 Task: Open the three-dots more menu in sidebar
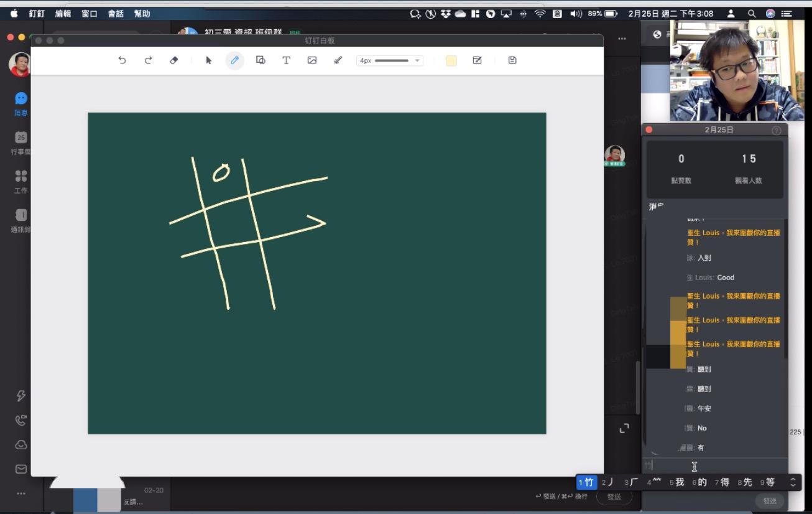(x=21, y=493)
